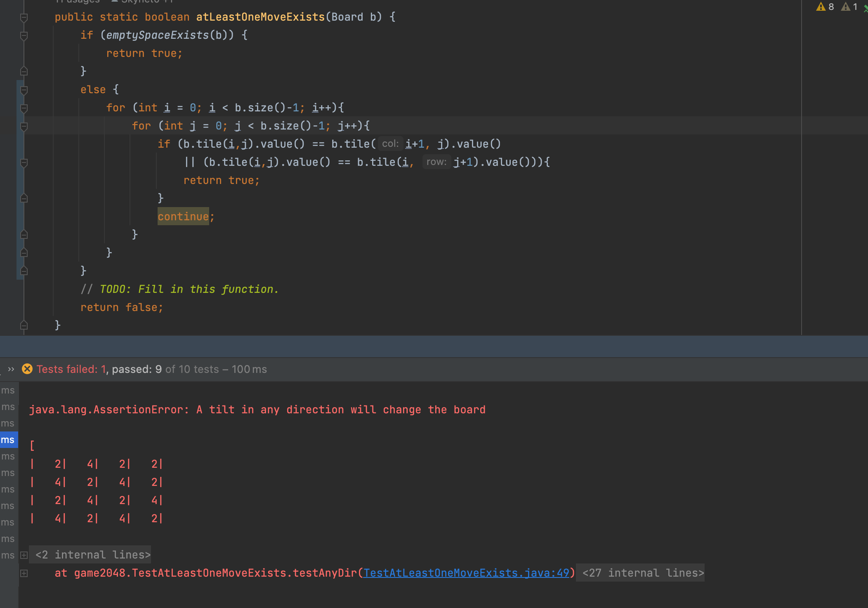This screenshot has width=868, height=608.
Task: Click the weak warning indicator showing 1
Action: tap(849, 7)
